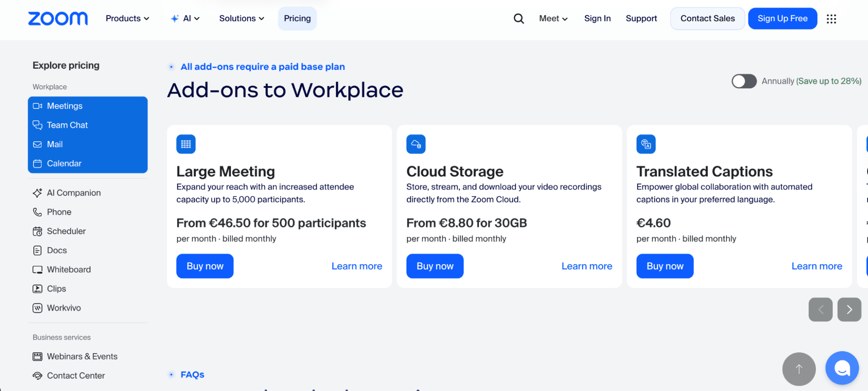Click Buy now for Large Meeting
This screenshot has height=391, width=868.
tap(205, 266)
